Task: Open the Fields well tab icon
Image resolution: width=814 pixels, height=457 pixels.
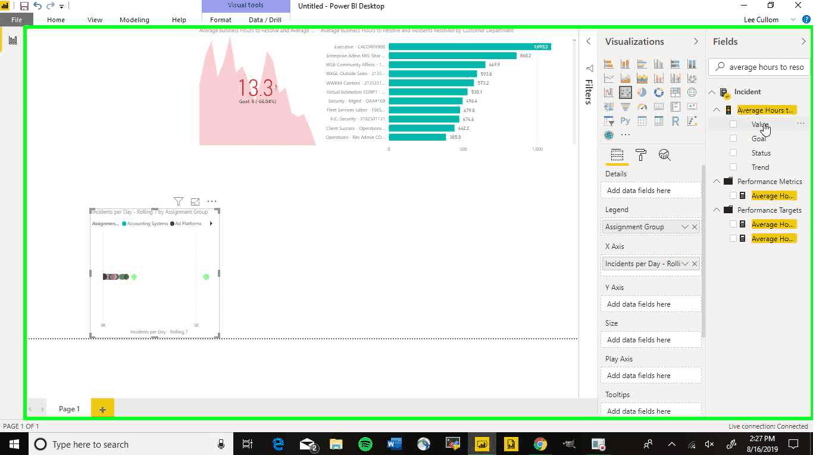Action: coord(617,155)
